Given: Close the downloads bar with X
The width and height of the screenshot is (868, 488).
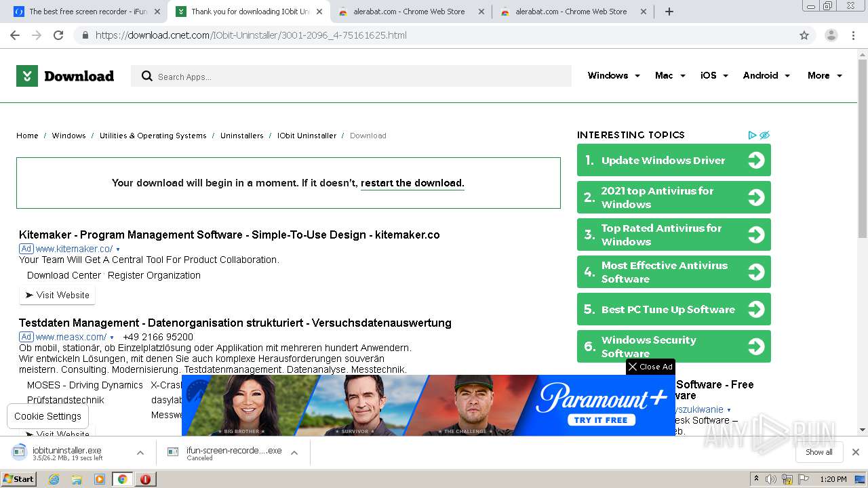Looking at the screenshot, I should coord(856,452).
